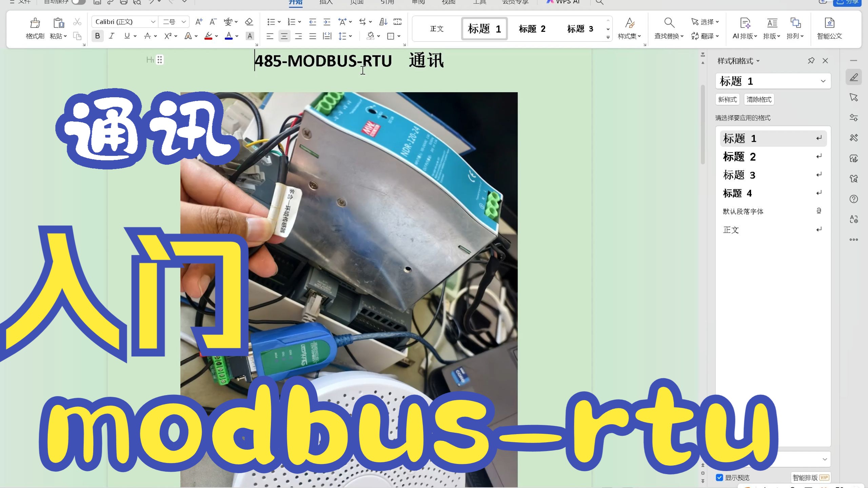Toggle 显示预览 checkbox

click(x=719, y=477)
